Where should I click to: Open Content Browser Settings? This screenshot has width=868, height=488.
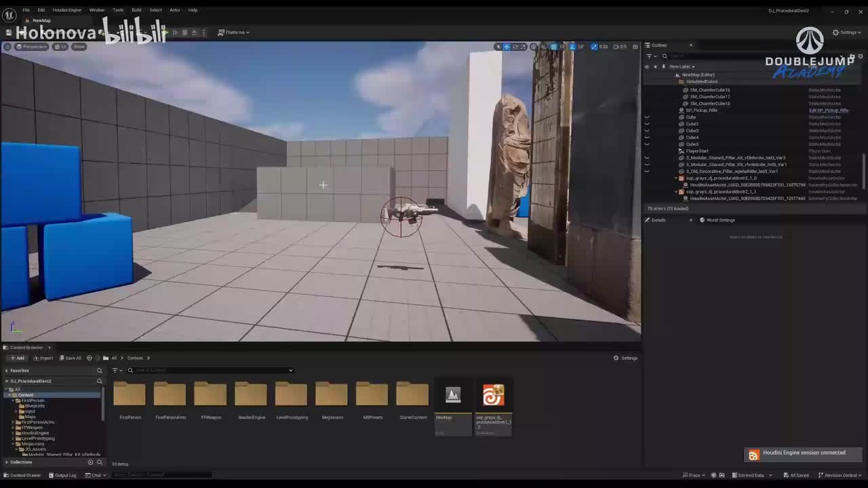click(625, 358)
